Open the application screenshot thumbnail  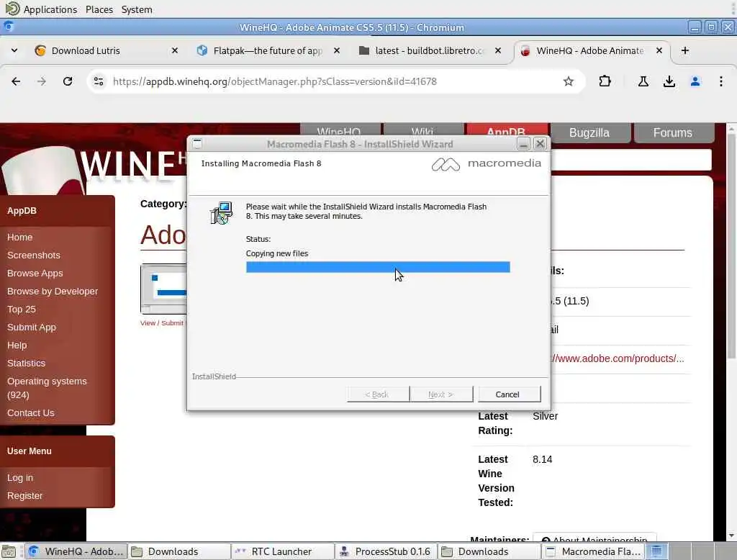pos(163,289)
